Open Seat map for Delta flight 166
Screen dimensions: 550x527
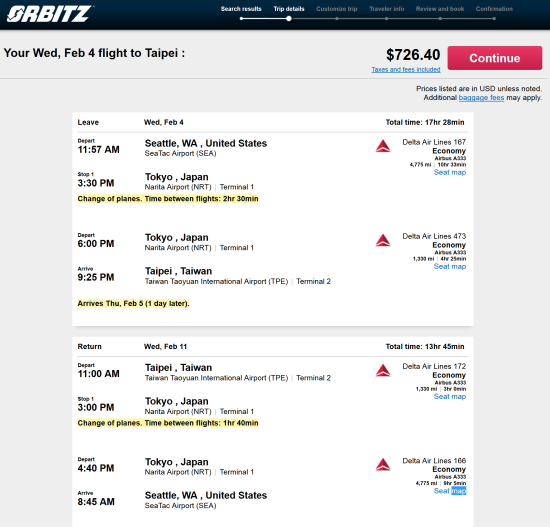point(450,491)
